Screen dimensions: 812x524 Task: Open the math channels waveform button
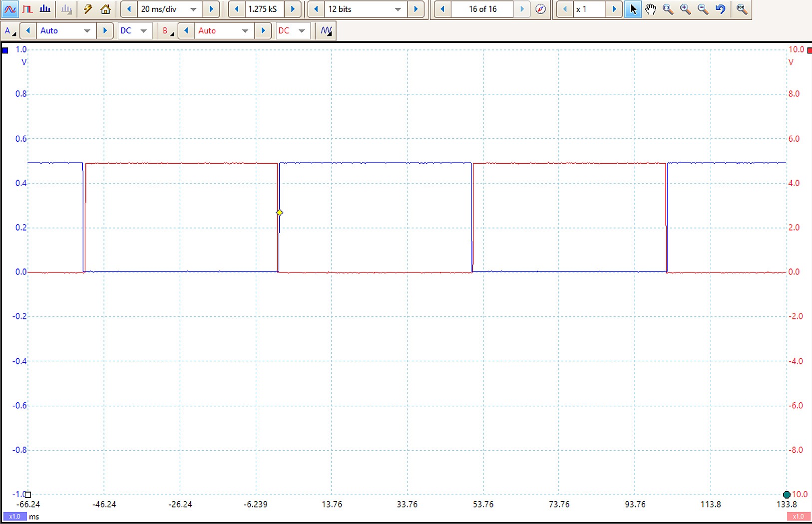point(326,31)
